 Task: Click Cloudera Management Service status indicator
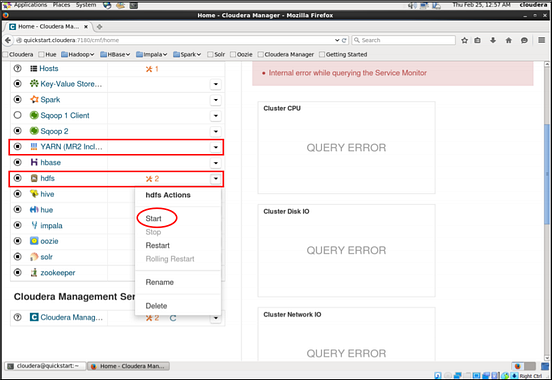point(17,317)
